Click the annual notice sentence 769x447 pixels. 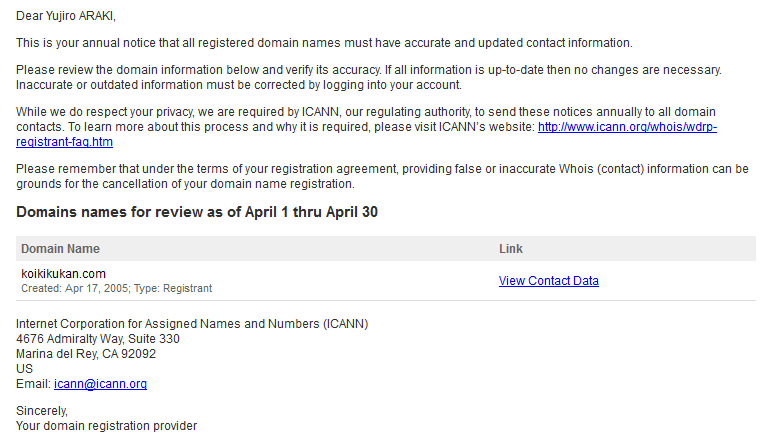[x=324, y=43]
